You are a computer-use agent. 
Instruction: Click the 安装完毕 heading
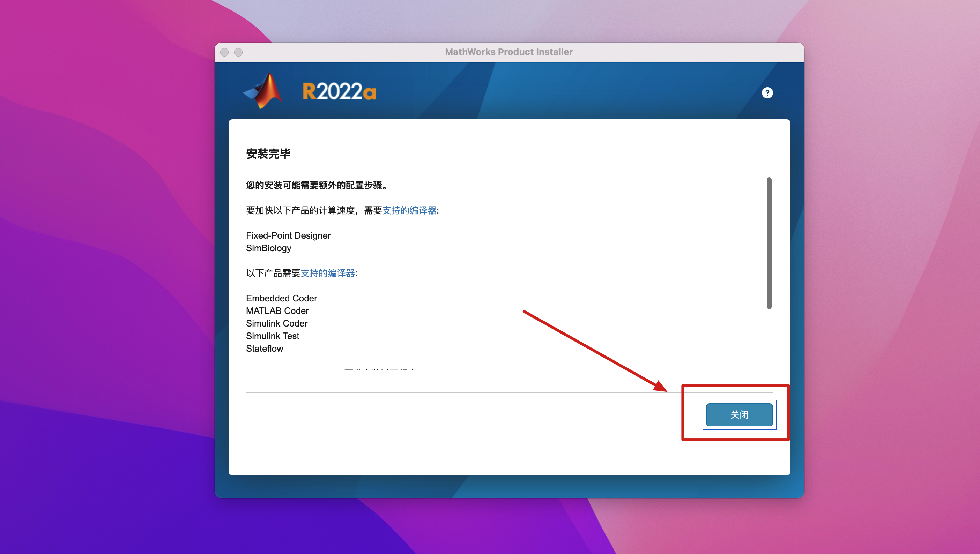tap(268, 154)
